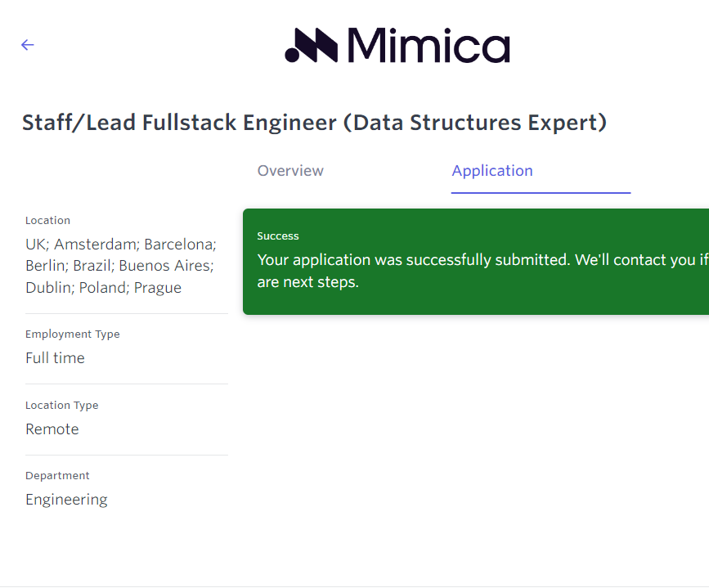Click the back arrow icon
Viewport: 709px width, 588px height.
click(28, 45)
